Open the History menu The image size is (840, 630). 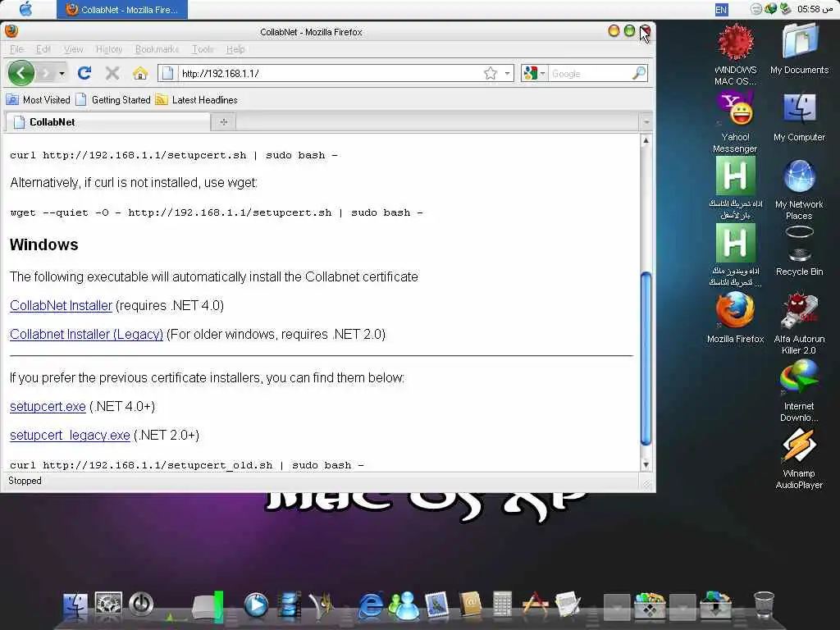[x=109, y=49]
